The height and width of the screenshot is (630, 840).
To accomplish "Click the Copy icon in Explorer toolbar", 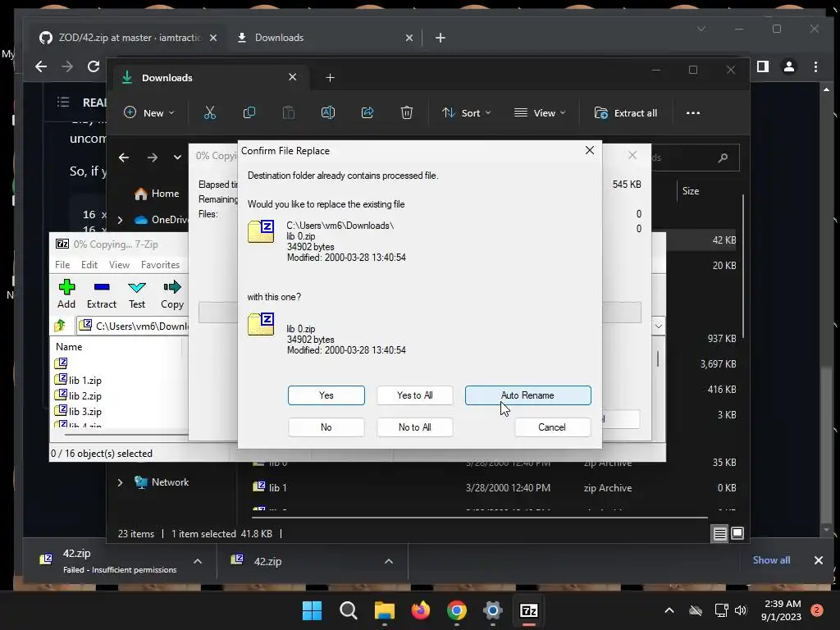I will coord(249,113).
